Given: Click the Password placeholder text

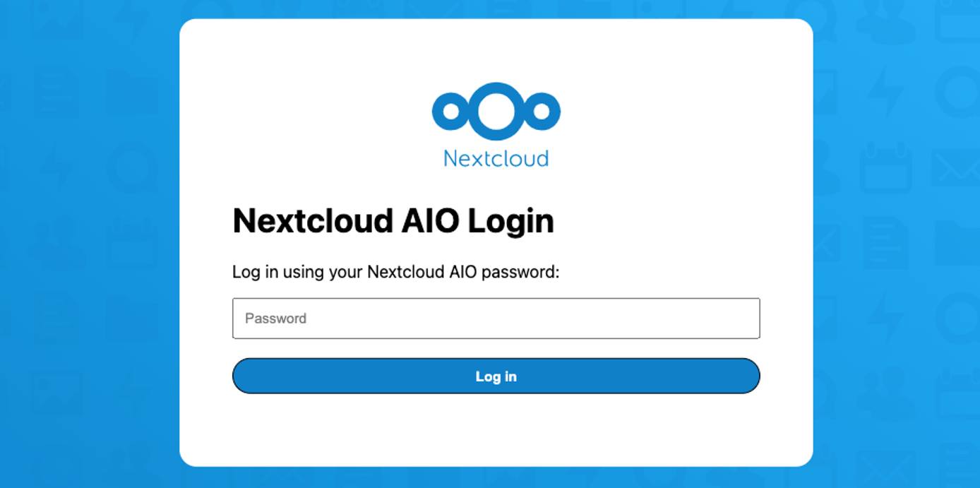Looking at the screenshot, I should click(275, 319).
